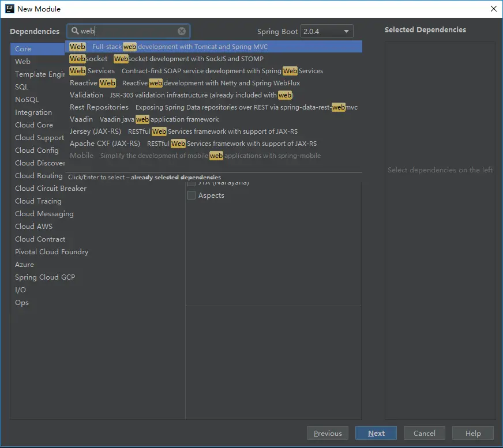503x448 pixels.
Task: Click the 'Spring Boot' label
Action: coord(277,32)
